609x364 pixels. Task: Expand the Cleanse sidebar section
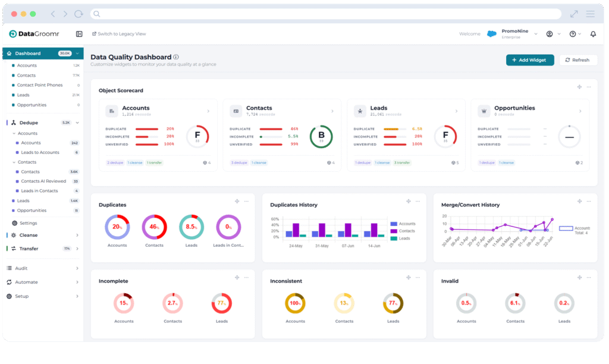click(x=77, y=235)
